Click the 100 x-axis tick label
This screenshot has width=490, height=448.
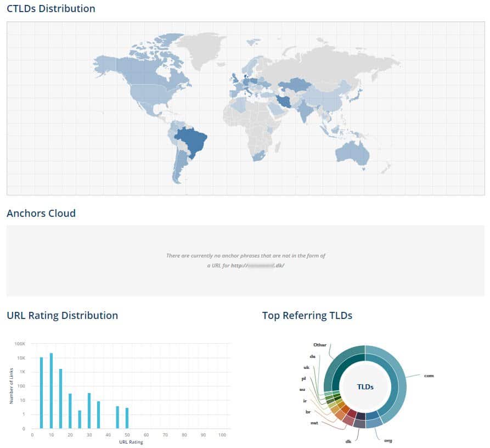pos(222,435)
